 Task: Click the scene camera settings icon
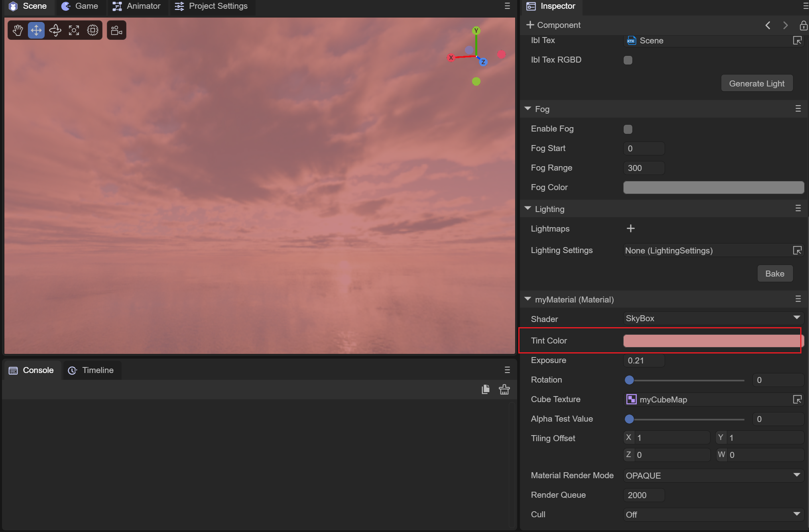pos(116,30)
